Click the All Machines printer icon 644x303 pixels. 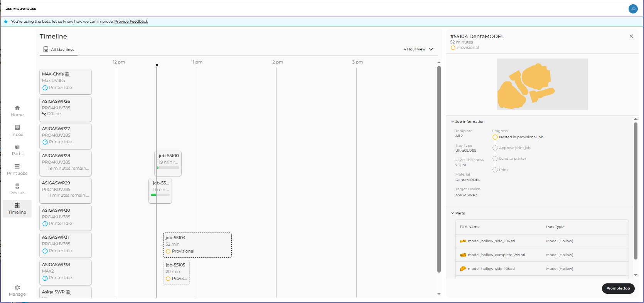pos(46,49)
